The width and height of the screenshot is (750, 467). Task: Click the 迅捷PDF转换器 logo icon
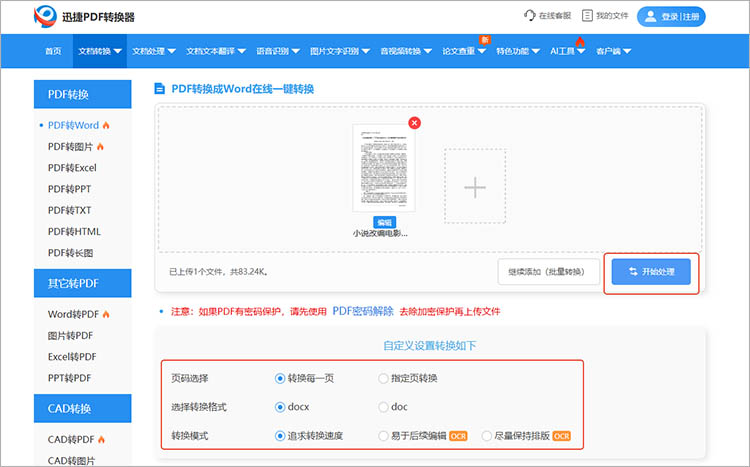coord(45,17)
